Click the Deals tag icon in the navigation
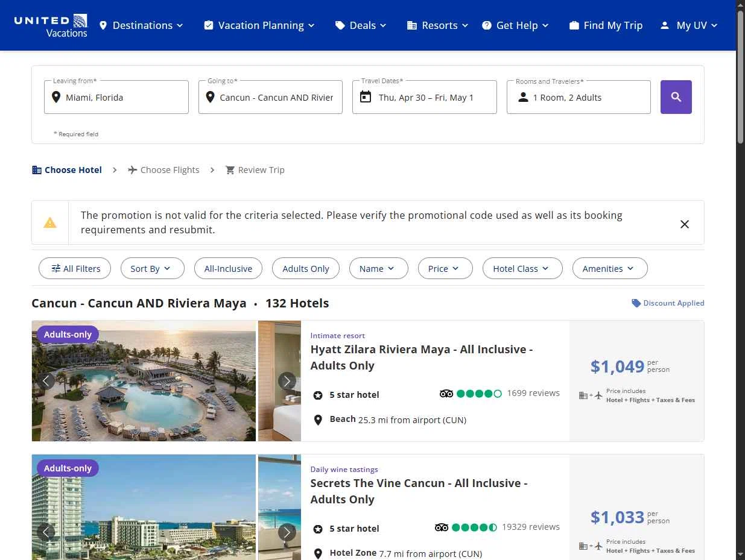The width and height of the screenshot is (745, 560). click(x=340, y=25)
